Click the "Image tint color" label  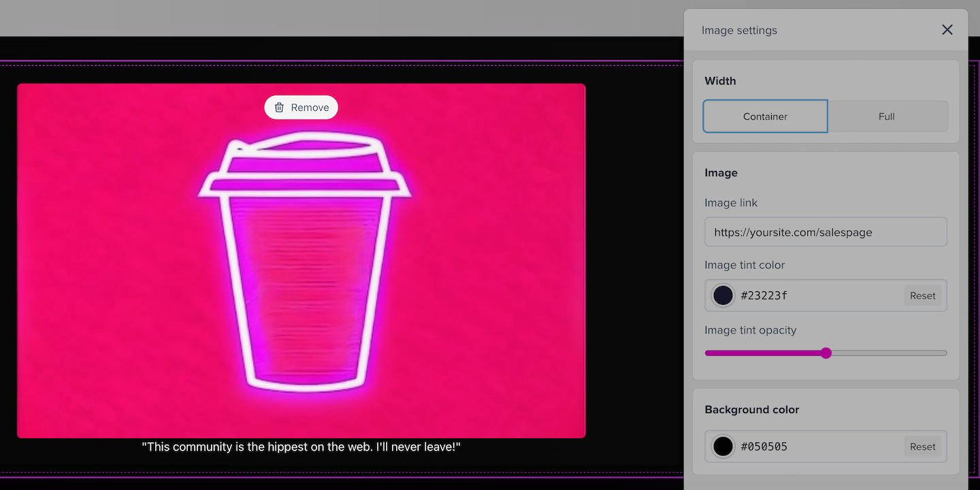click(745, 265)
